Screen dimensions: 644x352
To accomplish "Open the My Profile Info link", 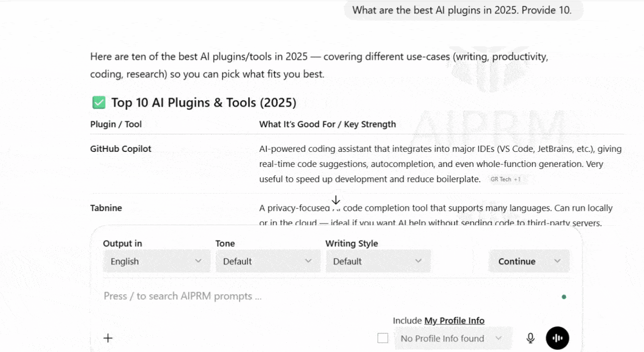I will [x=454, y=321].
